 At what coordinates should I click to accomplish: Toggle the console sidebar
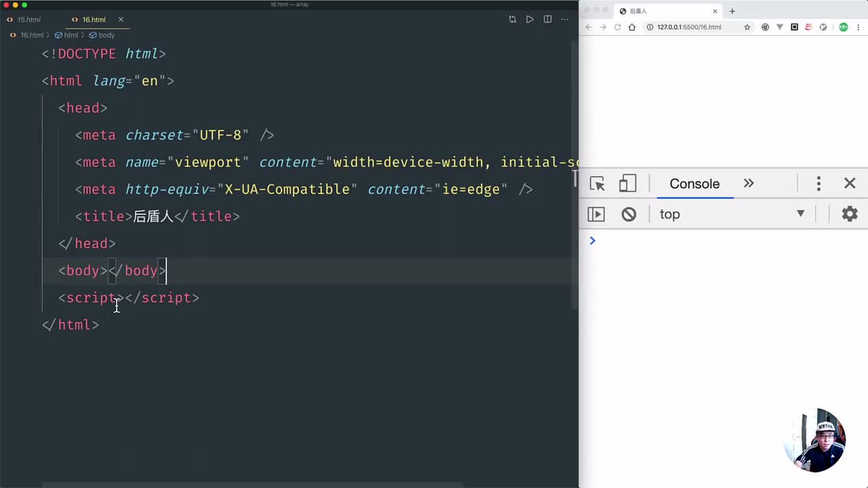coord(596,214)
